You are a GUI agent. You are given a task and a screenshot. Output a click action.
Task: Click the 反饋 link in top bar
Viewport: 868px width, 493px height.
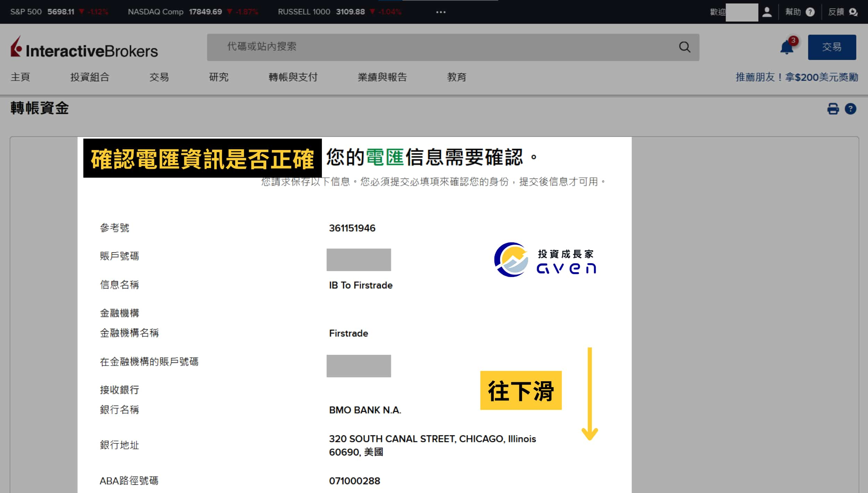tap(836, 12)
